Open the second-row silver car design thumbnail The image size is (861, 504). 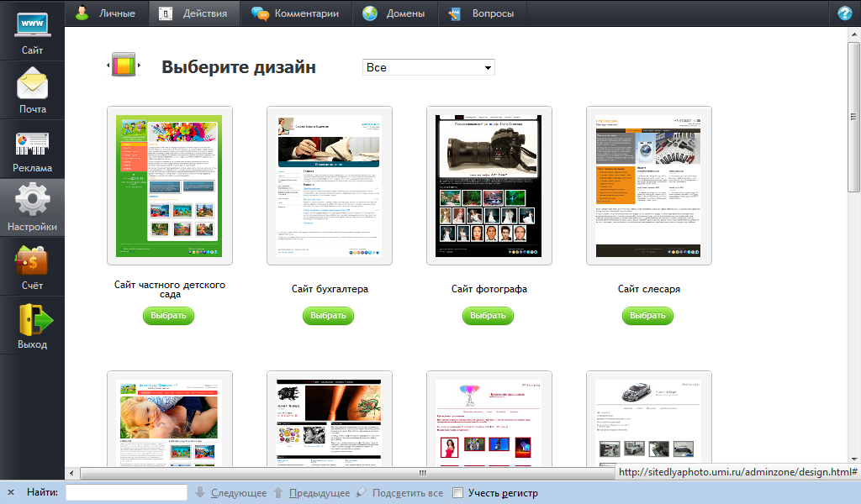649,419
